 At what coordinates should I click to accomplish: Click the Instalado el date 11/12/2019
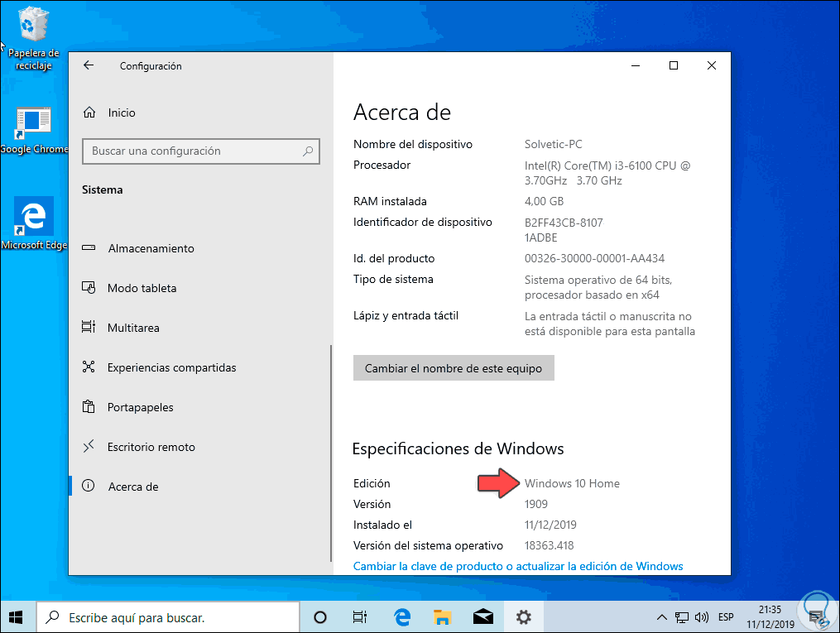550,525
